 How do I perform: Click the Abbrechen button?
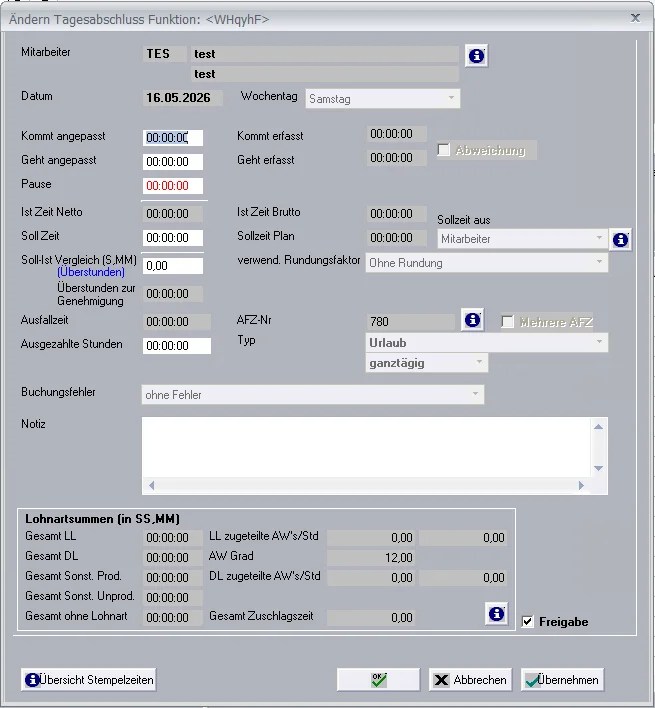coord(470,680)
